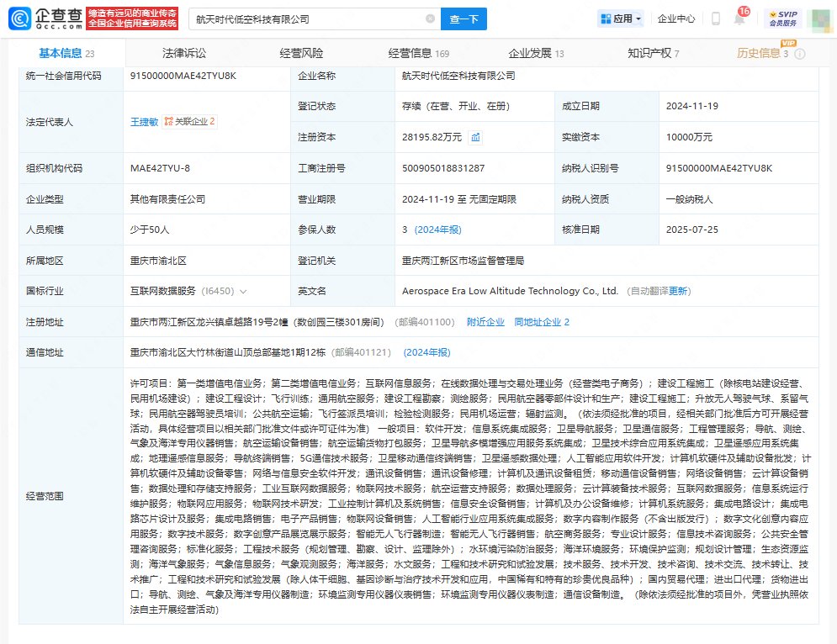
Task: Click the 附近企业 link
Action: (x=485, y=321)
